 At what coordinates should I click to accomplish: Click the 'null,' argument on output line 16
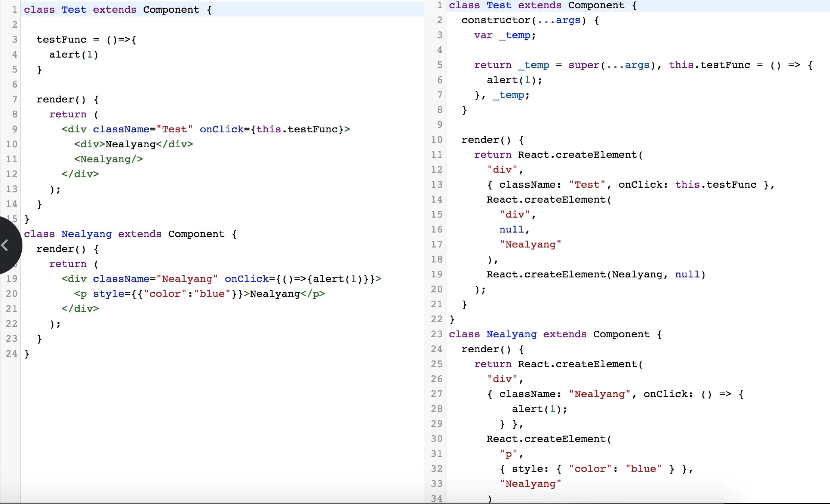click(514, 230)
